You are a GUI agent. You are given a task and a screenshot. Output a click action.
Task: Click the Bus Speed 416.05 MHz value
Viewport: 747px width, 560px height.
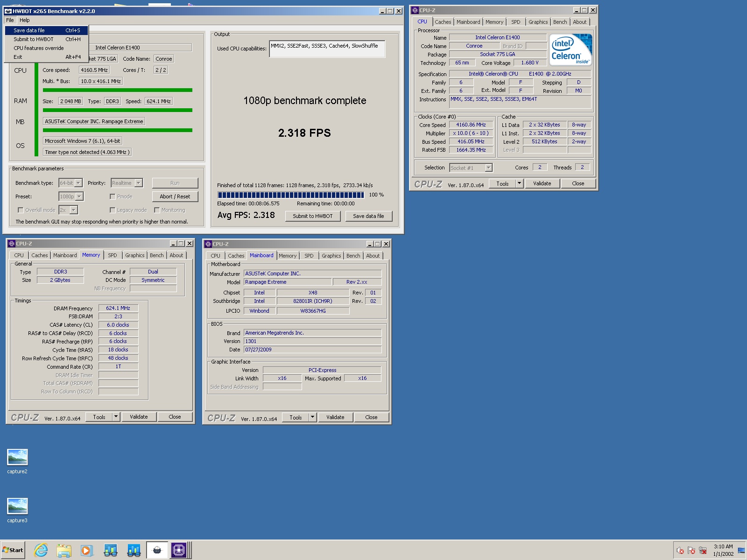[x=471, y=141]
